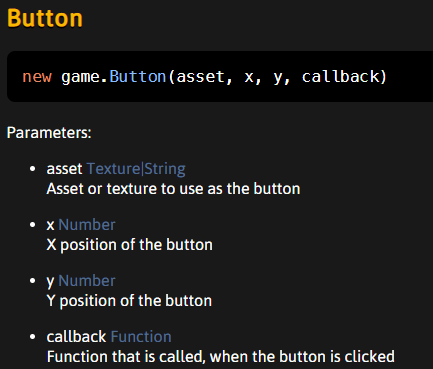The width and height of the screenshot is (433, 369).
Task: Open the Function type link
Action: (x=141, y=337)
